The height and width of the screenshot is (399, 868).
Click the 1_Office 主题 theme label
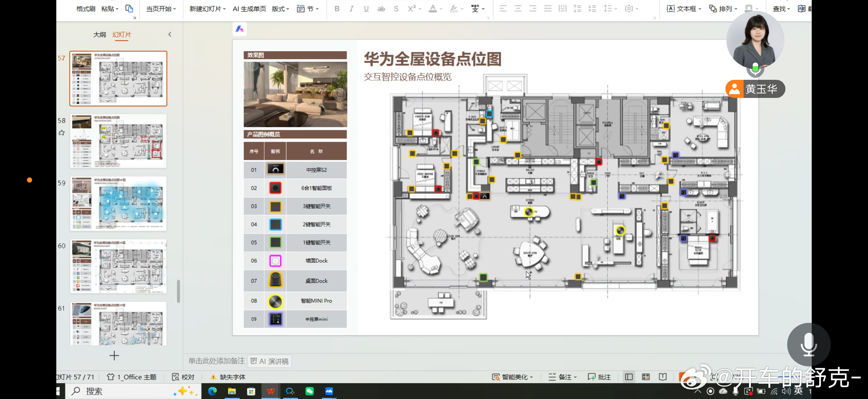132,377
